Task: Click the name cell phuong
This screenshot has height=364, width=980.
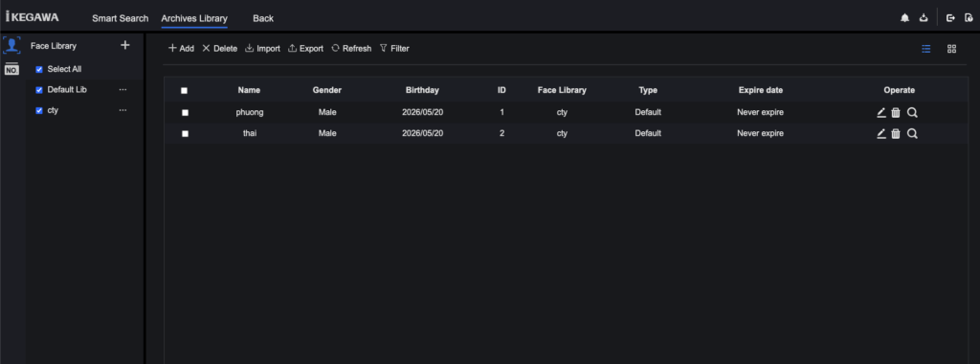Action: click(x=250, y=113)
